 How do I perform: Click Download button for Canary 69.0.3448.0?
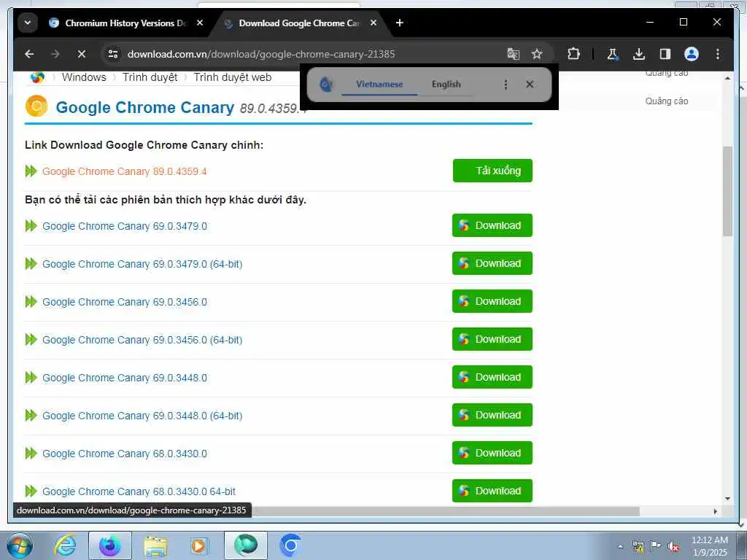point(492,377)
